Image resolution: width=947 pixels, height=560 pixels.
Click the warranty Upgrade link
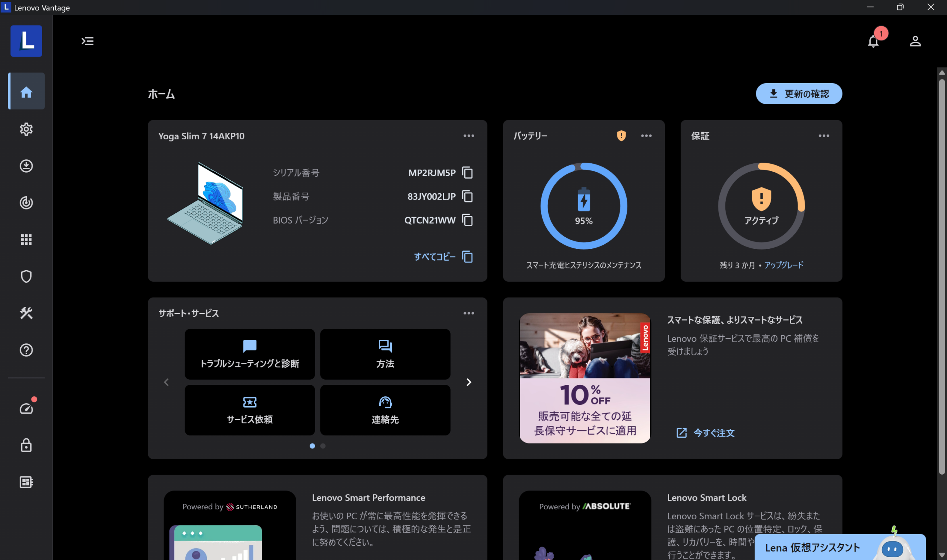[x=783, y=265]
